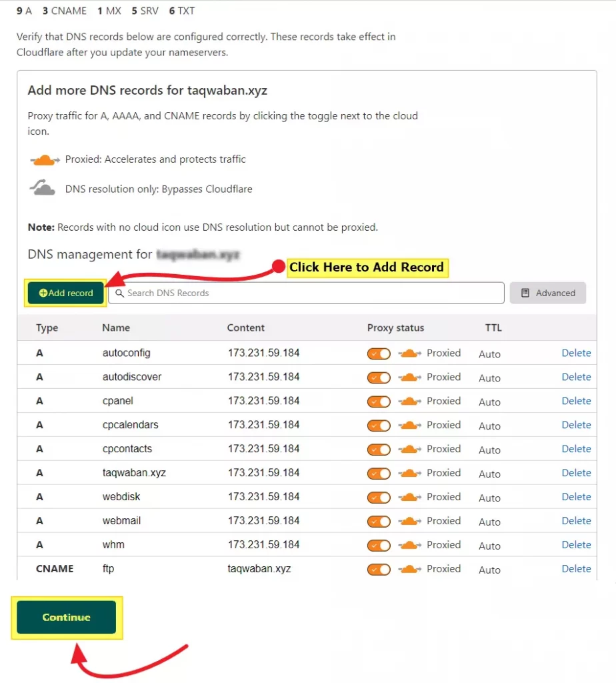
Task: Delete the taqwaban.xyz A record
Action: [576, 473]
